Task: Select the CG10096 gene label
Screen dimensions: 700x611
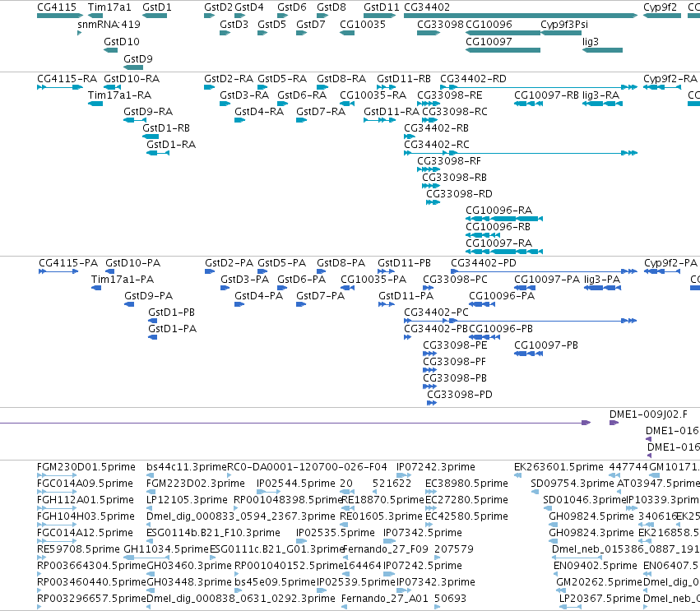Action: click(489, 24)
